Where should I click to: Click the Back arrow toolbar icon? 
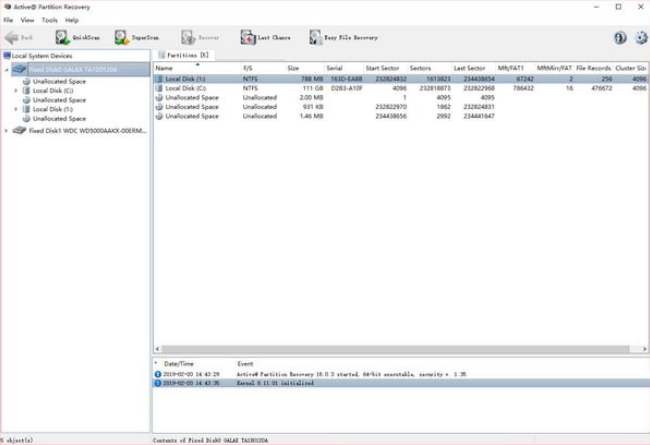click(12, 38)
